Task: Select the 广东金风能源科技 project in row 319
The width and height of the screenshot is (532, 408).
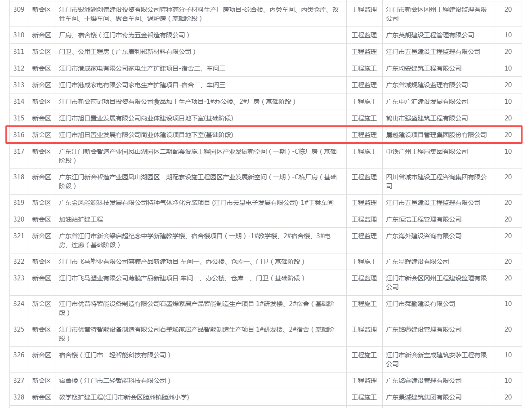Action: [x=196, y=203]
